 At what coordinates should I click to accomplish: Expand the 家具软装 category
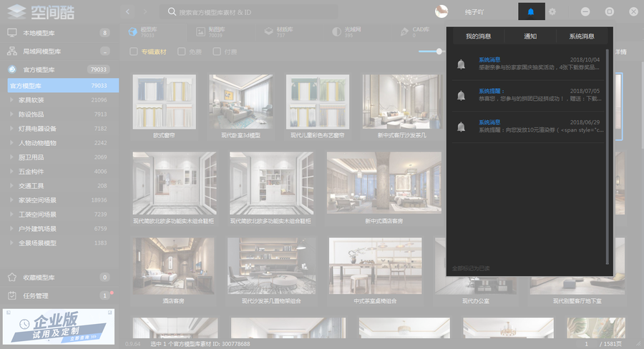pos(11,100)
